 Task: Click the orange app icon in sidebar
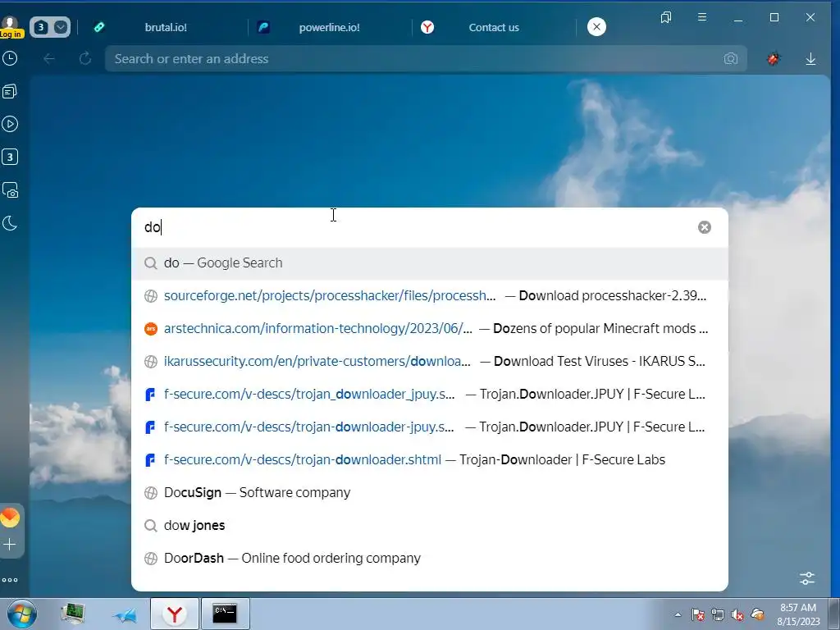coord(10,518)
